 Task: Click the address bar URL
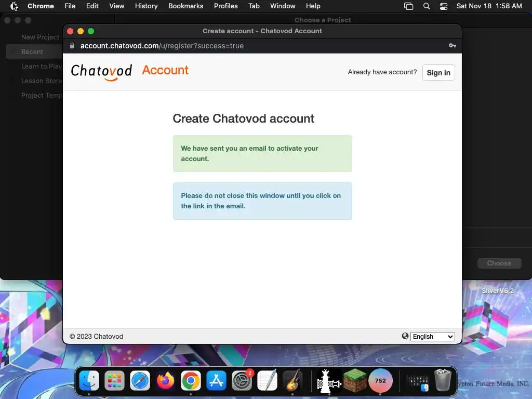coord(162,46)
